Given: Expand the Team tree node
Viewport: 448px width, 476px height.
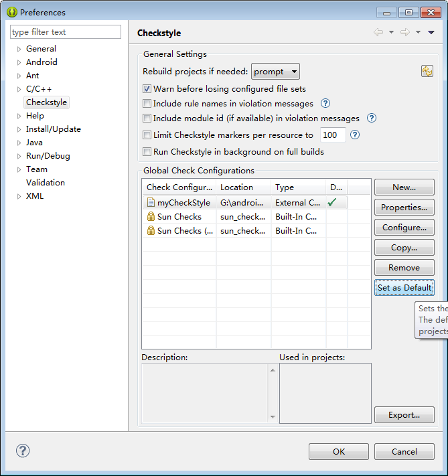Looking at the screenshot, I should (19, 169).
